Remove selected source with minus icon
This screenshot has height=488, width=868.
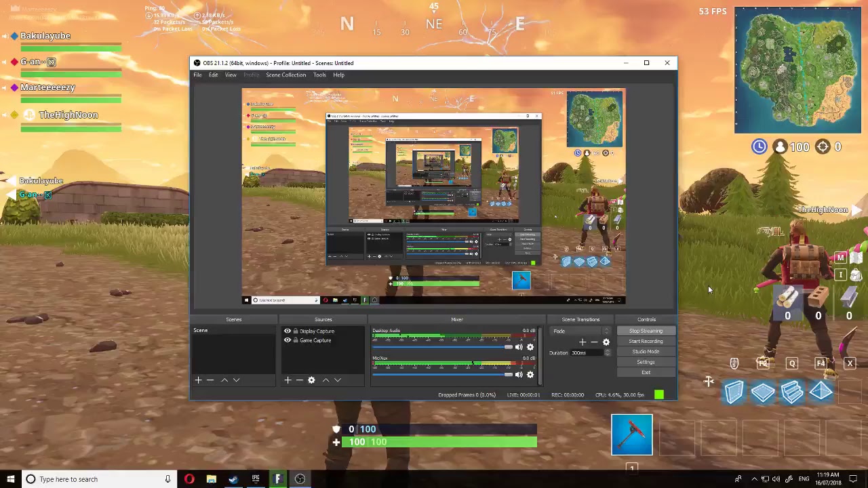point(299,380)
